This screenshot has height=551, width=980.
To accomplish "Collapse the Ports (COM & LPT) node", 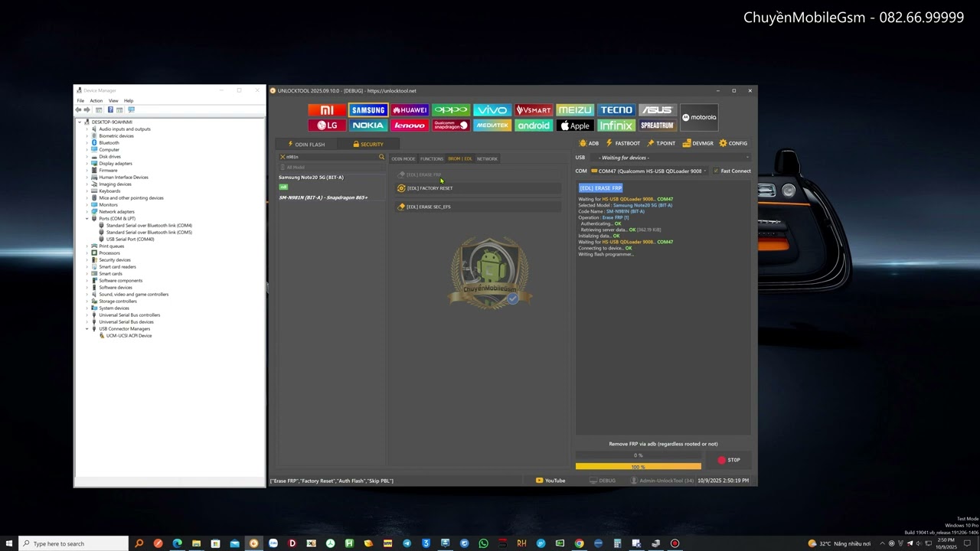I will (x=87, y=219).
